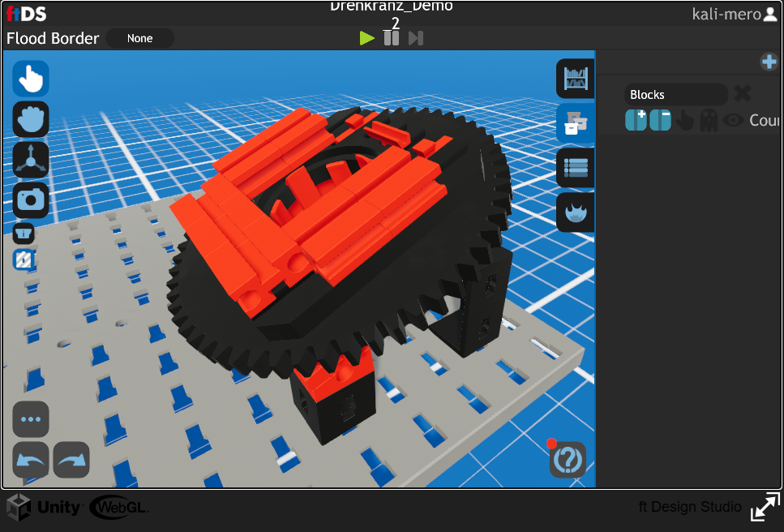Take a screenshot with the camera tool
784x532 pixels.
click(31, 199)
